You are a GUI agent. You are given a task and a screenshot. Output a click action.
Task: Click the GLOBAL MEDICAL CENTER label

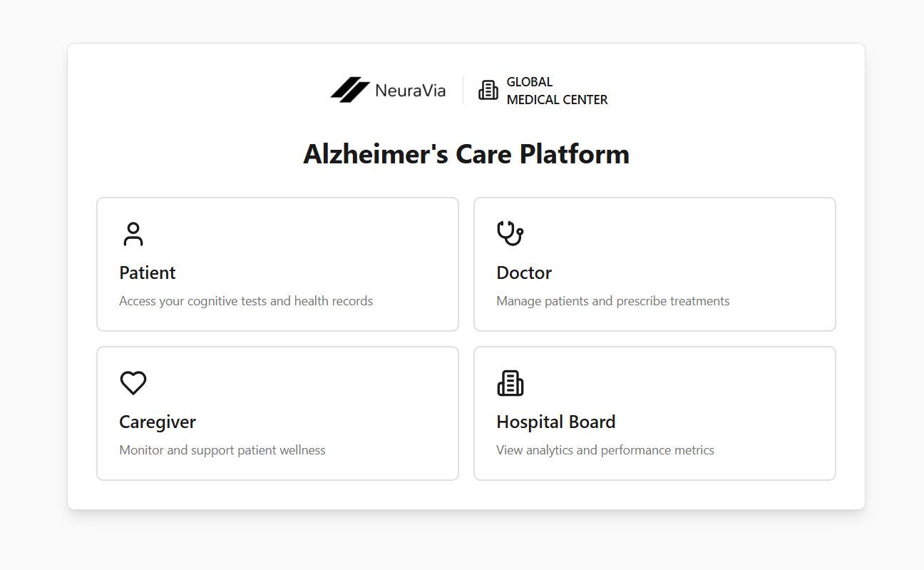tap(557, 91)
